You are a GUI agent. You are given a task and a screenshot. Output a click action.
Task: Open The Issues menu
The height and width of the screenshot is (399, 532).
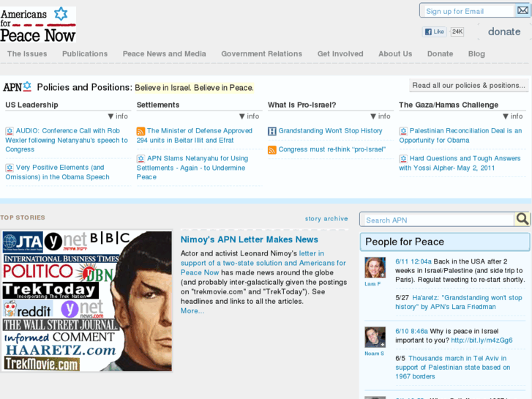point(27,53)
